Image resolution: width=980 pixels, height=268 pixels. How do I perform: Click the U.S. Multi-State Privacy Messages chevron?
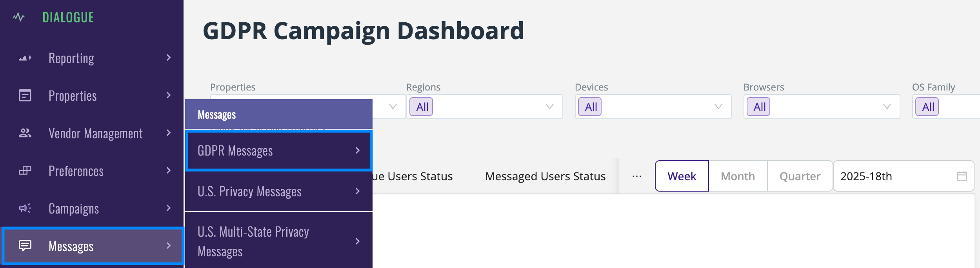point(357,241)
